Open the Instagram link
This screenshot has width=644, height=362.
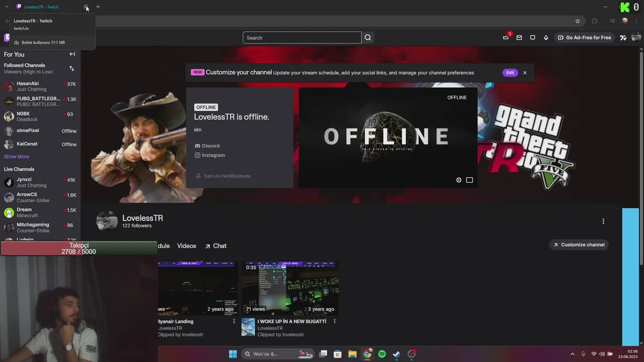(x=210, y=155)
